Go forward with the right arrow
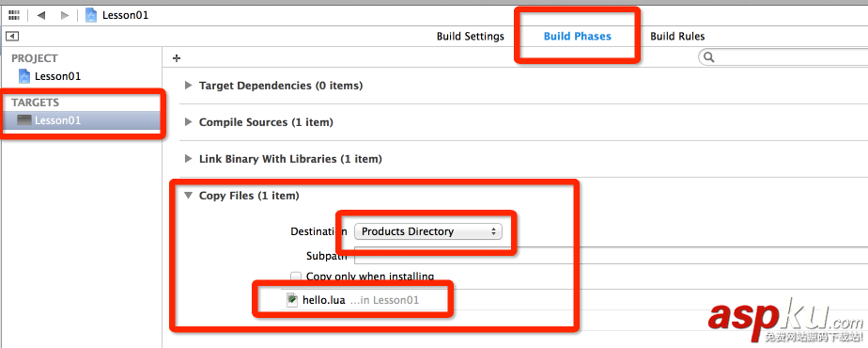Viewport: 868px width, 348px height. click(x=65, y=15)
